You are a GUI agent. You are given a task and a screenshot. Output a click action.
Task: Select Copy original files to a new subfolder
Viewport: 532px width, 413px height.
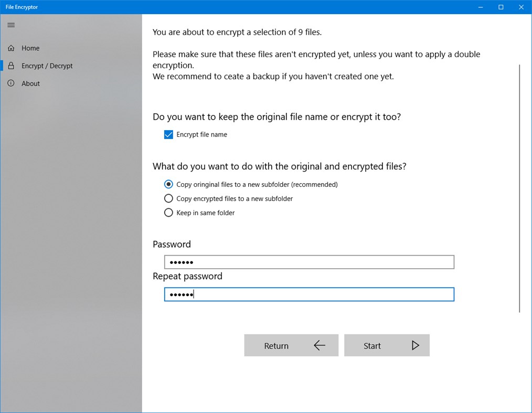[x=168, y=184]
